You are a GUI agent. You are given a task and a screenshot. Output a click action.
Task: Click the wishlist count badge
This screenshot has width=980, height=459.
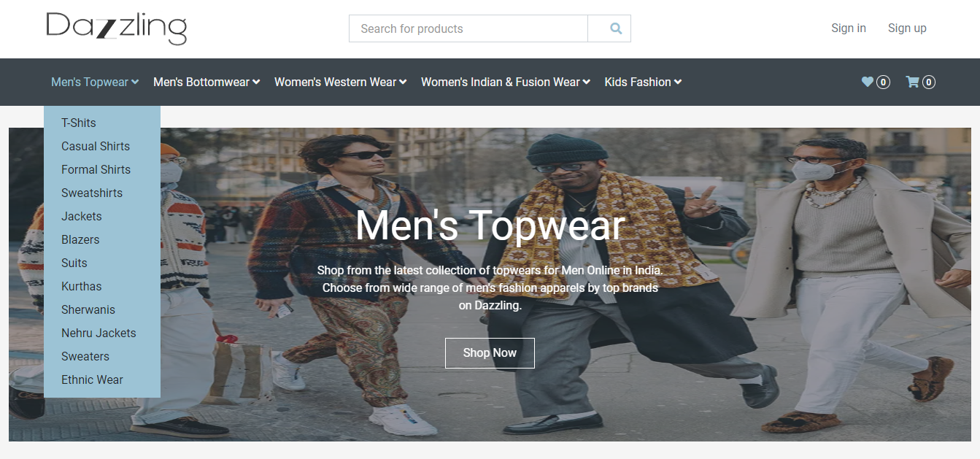[883, 82]
